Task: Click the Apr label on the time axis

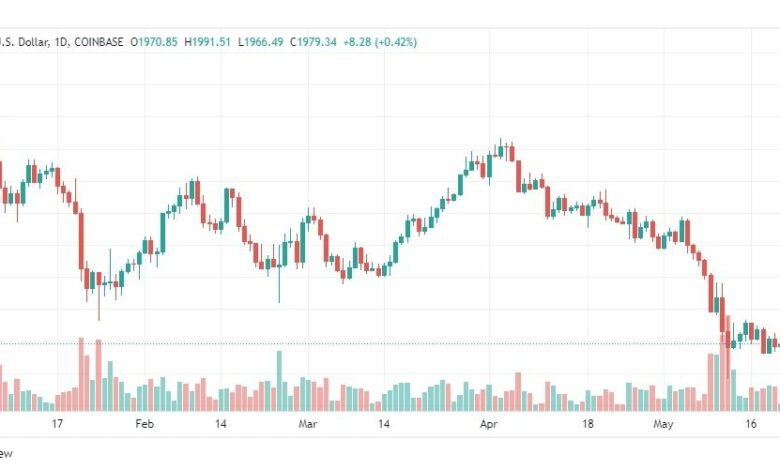Action: tap(488, 424)
